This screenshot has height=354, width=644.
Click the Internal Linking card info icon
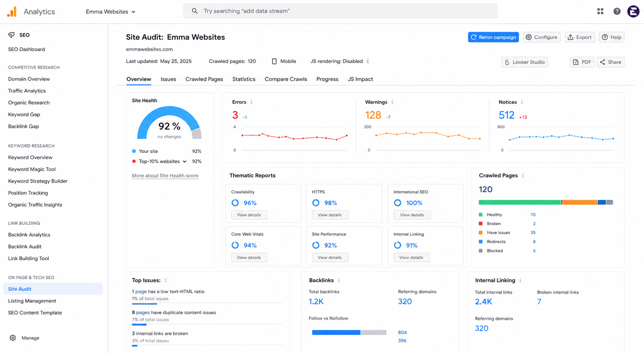520,280
